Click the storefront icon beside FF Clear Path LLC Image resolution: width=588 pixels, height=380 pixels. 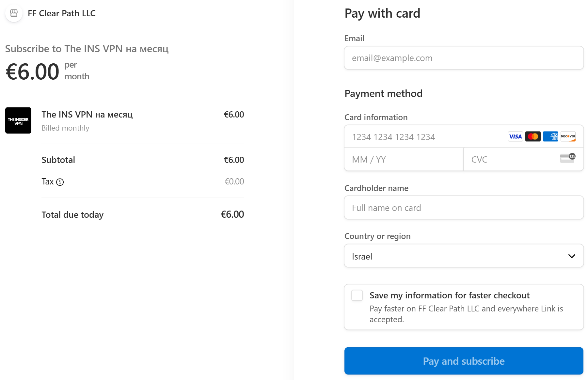click(x=14, y=13)
